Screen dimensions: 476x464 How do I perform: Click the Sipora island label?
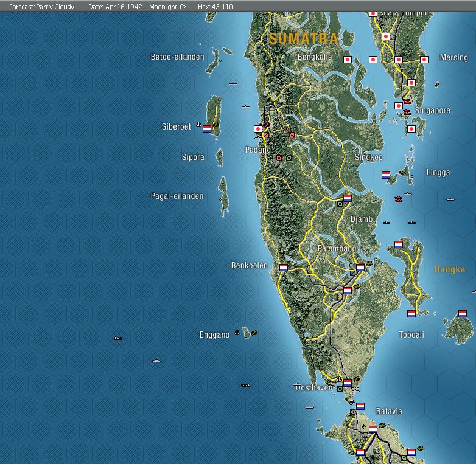pyautogui.click(x=193, y=157)
